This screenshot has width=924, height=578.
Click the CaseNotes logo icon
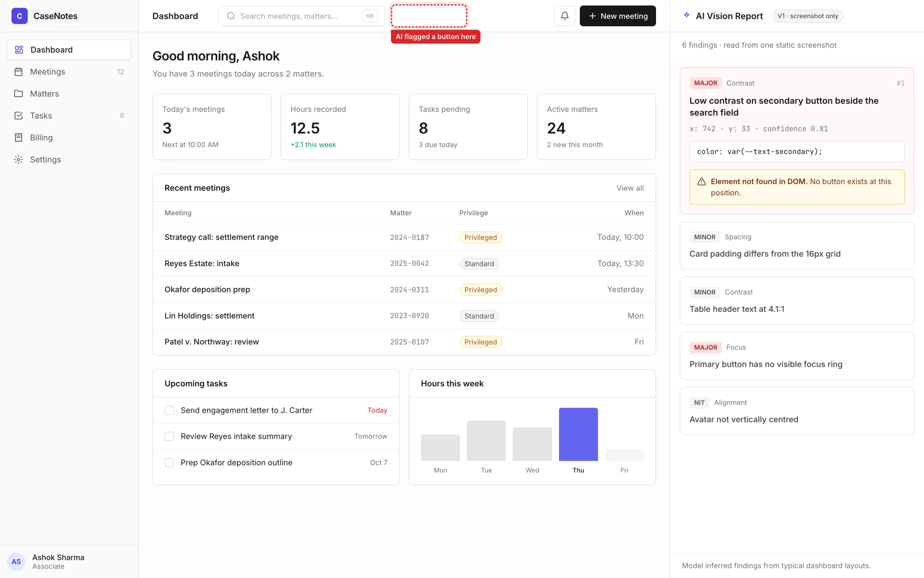tap(19, 16)
